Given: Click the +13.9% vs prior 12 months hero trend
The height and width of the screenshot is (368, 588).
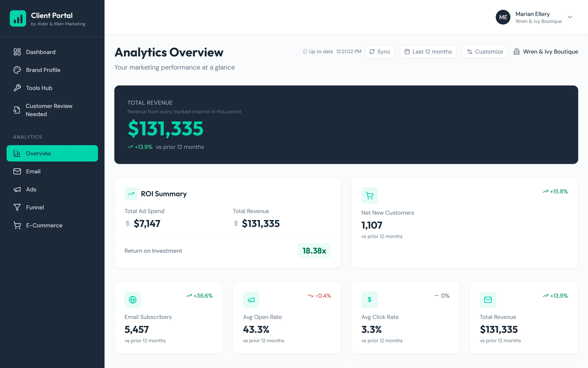Looking at the screenshot, I should 166,147.
